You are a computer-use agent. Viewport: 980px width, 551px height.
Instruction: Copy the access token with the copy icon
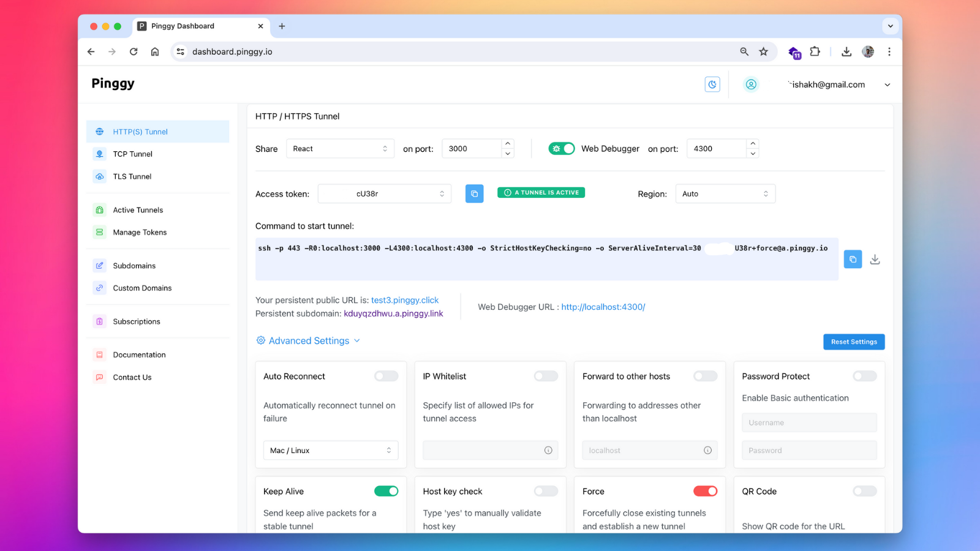(474, 193)
